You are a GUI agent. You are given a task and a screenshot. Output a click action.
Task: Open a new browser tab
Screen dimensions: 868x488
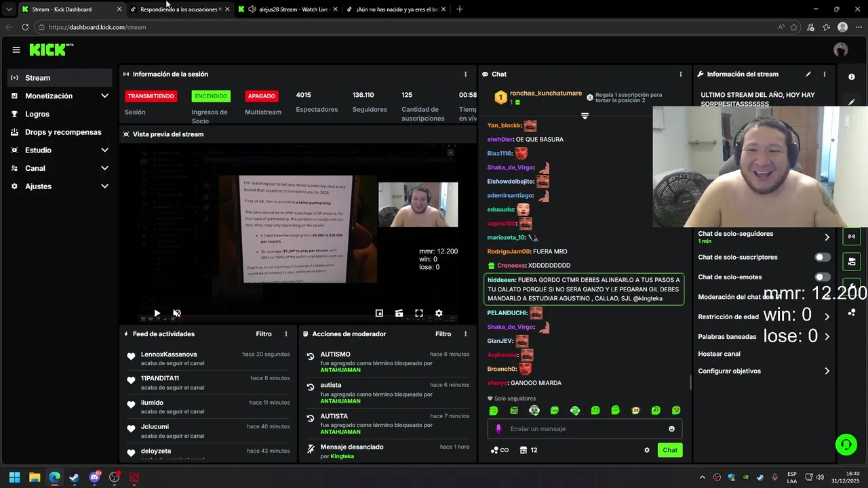(x=460, y=9)
